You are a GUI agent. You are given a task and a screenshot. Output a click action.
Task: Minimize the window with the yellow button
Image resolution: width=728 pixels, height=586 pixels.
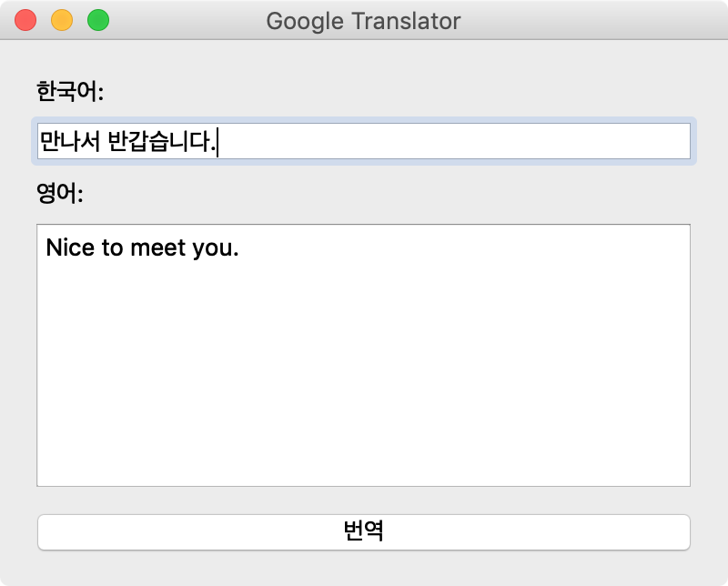(62, 20)
